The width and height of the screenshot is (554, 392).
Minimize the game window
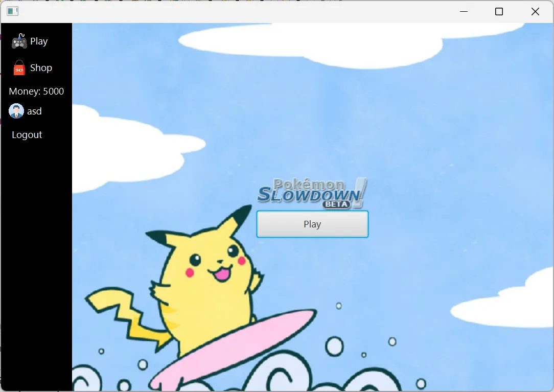464,12
